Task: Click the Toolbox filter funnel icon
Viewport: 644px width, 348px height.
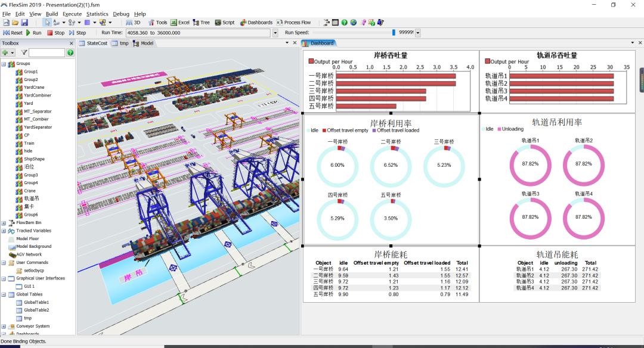Action: tap(24, 53)
